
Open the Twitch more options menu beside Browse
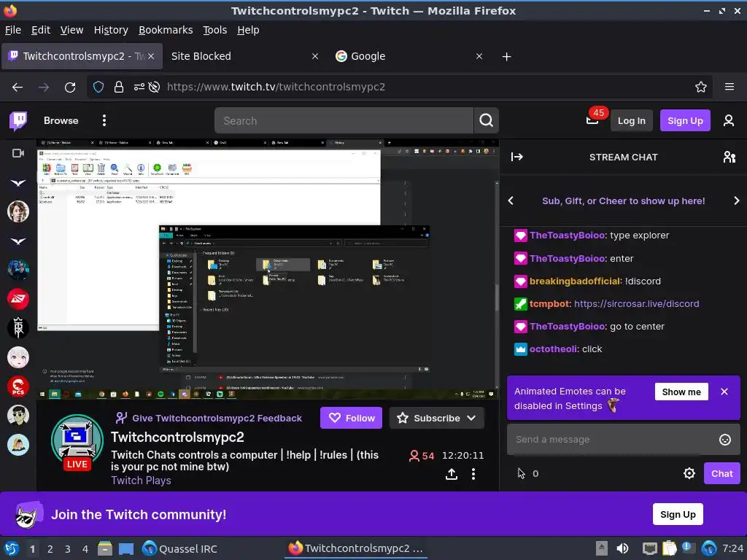click(x=104, y=120)
